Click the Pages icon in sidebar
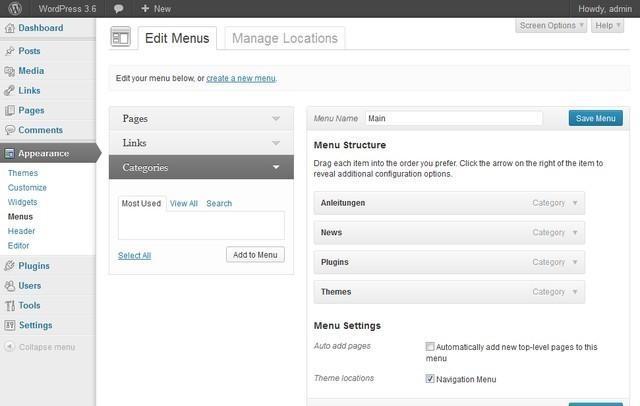Image resolution: width=640 pixels, height=406 pixels. pyautogui.click(x=9, y=110)
